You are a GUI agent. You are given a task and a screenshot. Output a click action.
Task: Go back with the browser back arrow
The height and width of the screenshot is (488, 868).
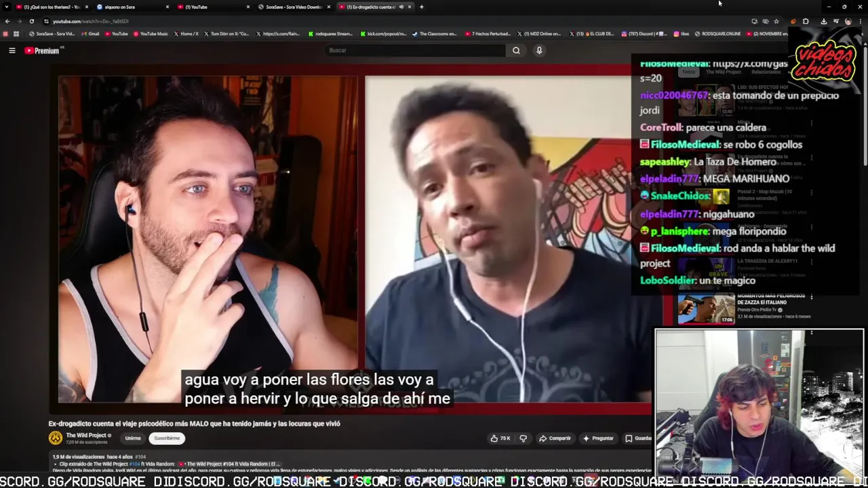click(x=7, y=21)
